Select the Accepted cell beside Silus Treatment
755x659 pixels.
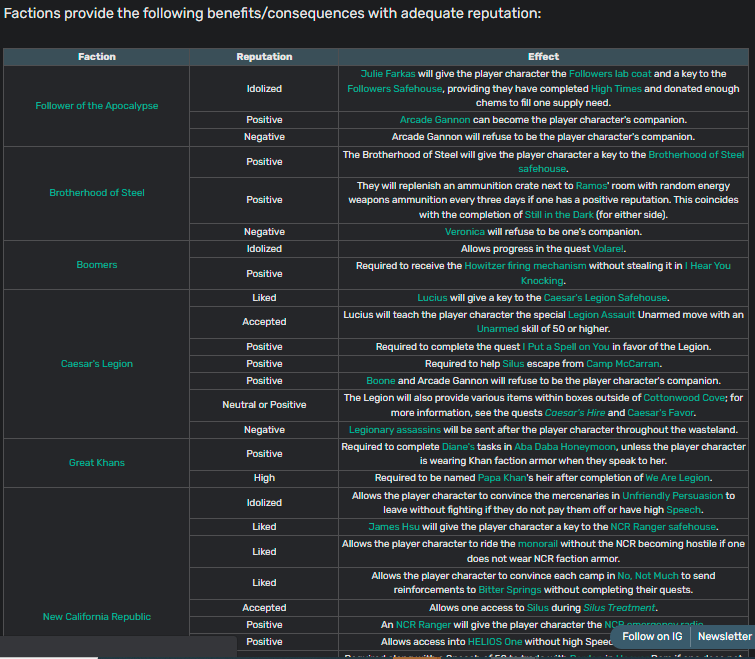coord(264,608)
